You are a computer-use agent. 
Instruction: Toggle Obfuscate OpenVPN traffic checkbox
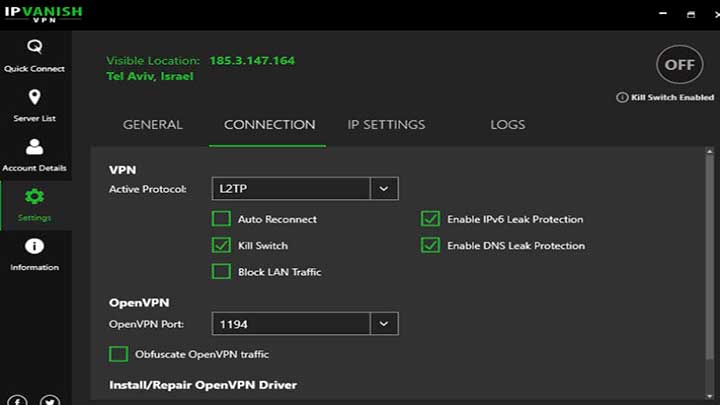[x=118, y=354]
